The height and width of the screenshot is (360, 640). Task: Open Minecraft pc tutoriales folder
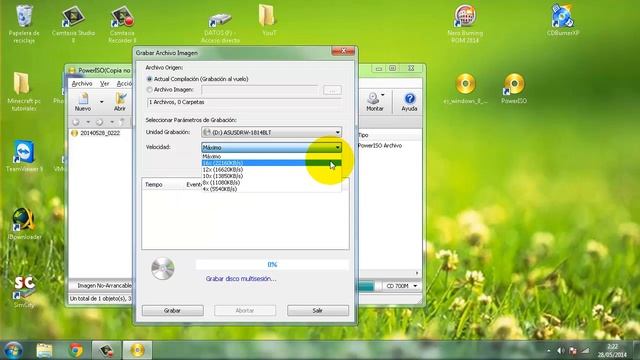click(24, 91)
